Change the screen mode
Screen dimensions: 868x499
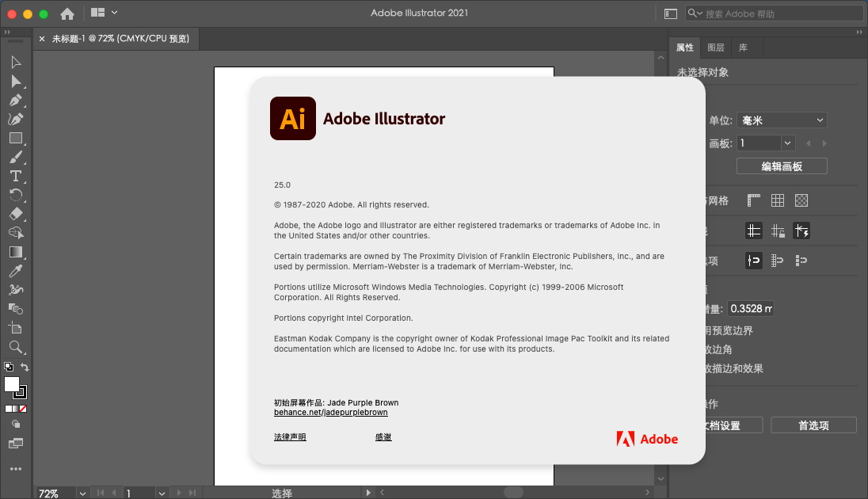pos(16,444)
